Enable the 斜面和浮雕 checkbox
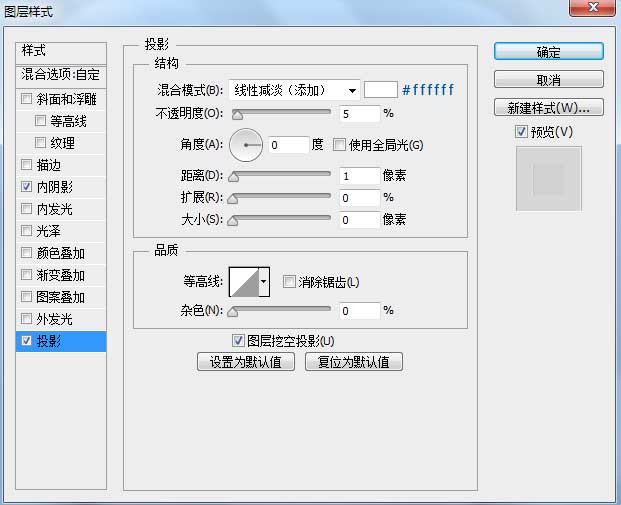This screenshot has width=621, height=505. [x=26, y=99]
